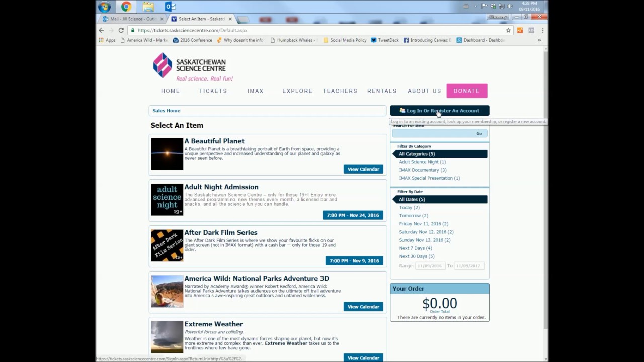This screenshot has height=362, width=644.
Task: Click Log In Or Register An Account
Action: tap(440, 111)
